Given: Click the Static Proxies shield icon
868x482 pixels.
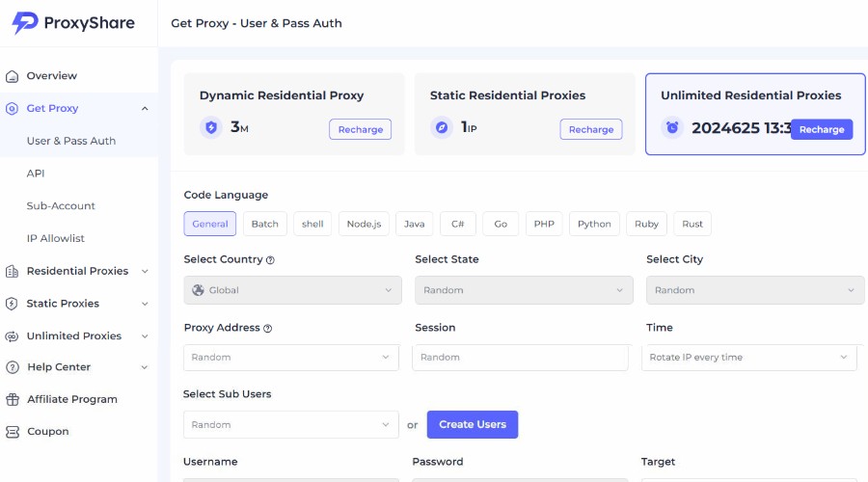Looking at the screenshot, I should pyautogui.click(x=12, y=304).
